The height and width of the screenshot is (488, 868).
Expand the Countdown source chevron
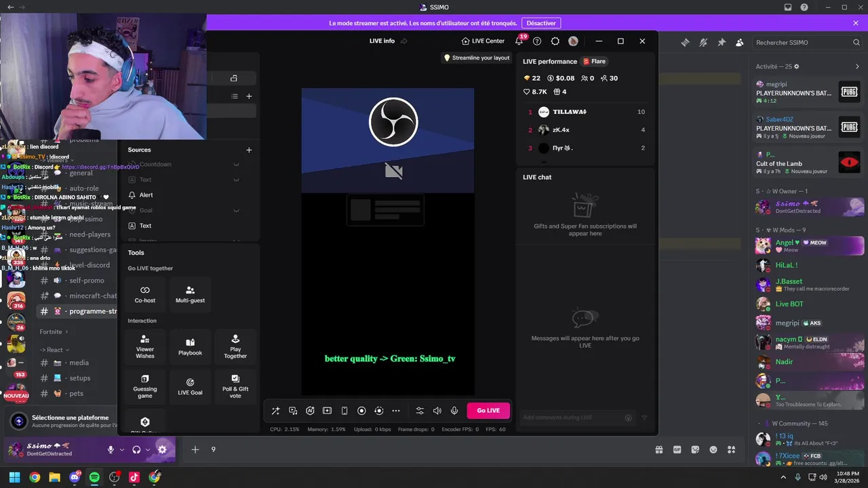click(x=237, y=165)
